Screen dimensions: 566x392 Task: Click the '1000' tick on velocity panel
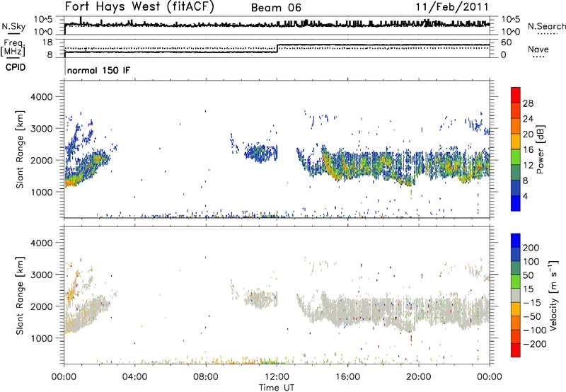pos(41,339)
